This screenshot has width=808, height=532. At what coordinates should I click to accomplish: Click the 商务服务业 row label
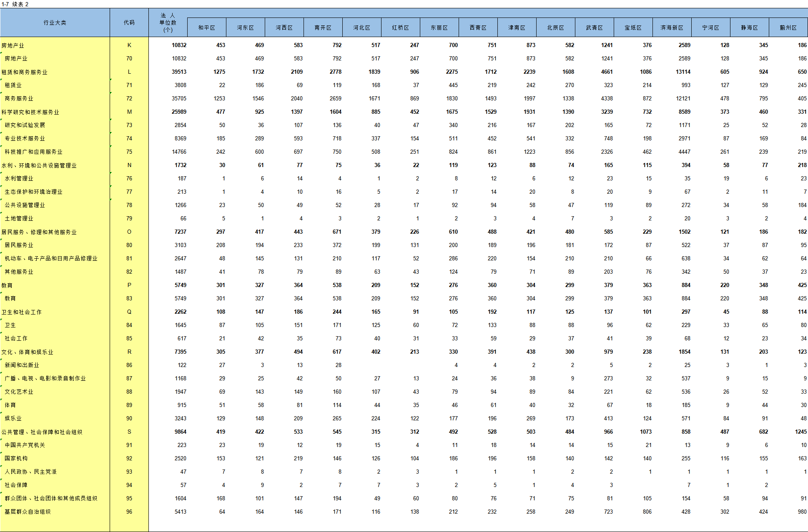click(19, 98)
